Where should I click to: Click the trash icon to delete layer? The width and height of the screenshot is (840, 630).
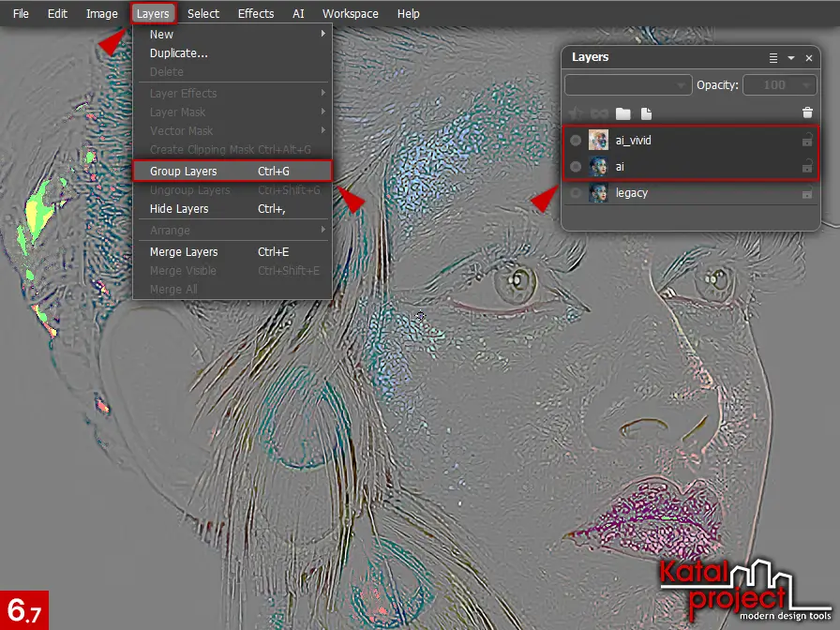coord(807,113)
